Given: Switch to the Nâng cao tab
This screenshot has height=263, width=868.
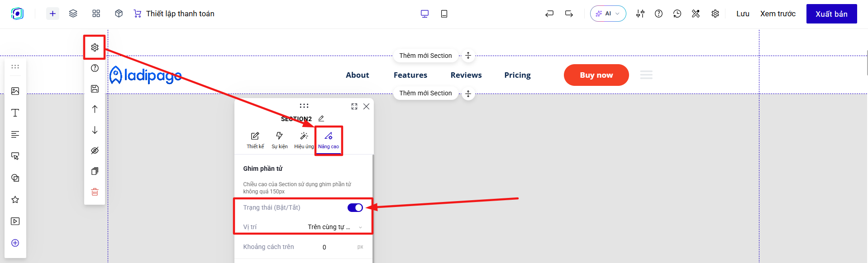Looking at the screenshot, I should click(x=329, y=140).
